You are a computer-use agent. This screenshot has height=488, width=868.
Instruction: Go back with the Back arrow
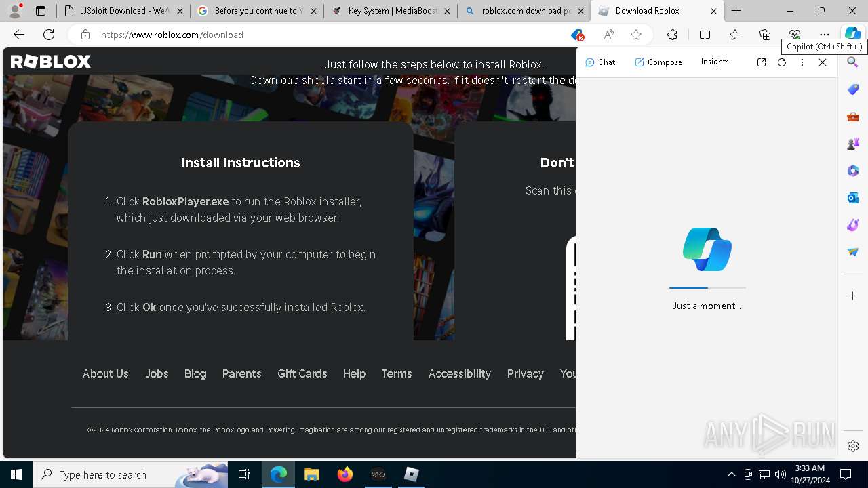click(x=19, y=35)
